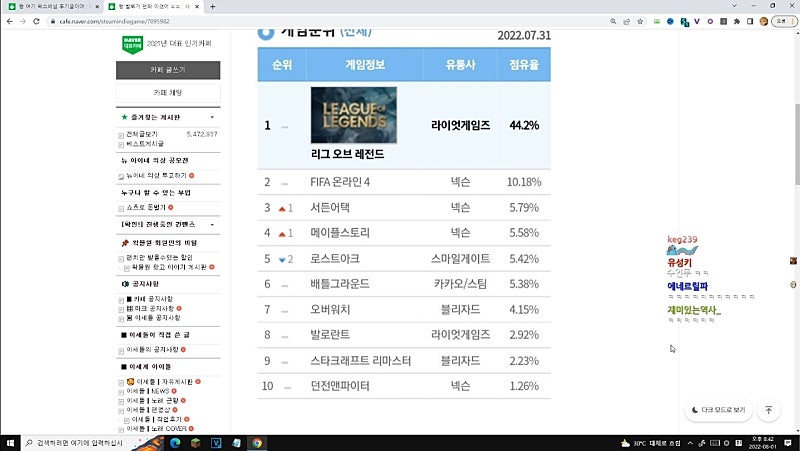
Task: Open the Windows notification center icon
Action: 789,443
